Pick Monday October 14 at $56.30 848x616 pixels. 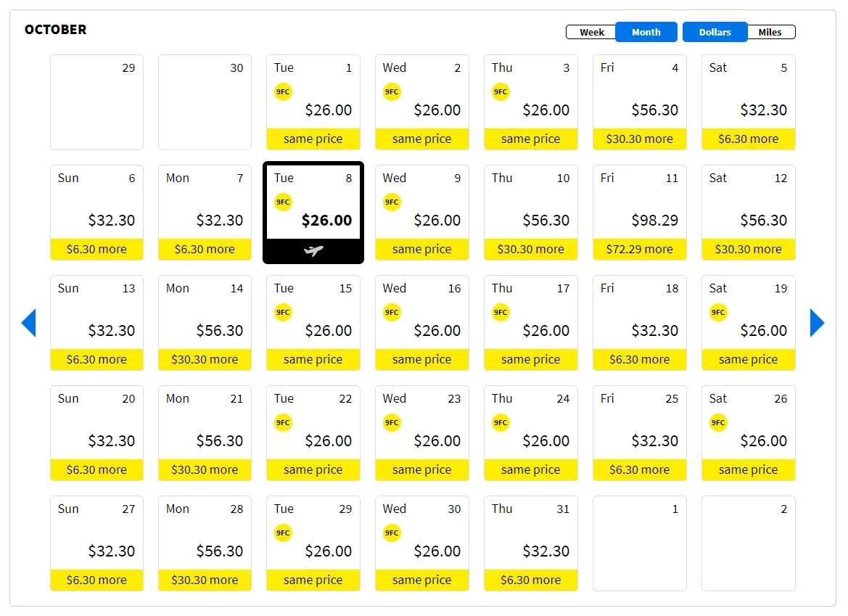(205, 323)
